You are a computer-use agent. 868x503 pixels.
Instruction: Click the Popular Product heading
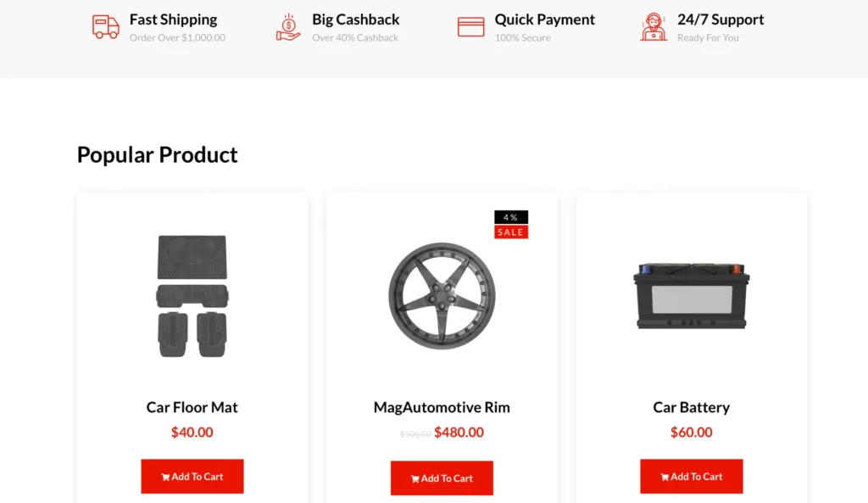click(x=157, y=154)
